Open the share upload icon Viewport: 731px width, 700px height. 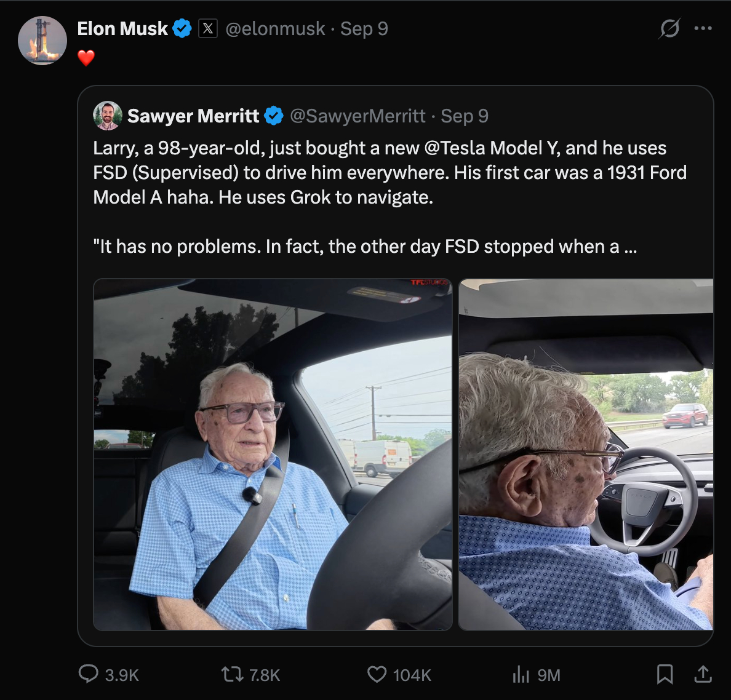pyautogui.click(x=703, y=674)
